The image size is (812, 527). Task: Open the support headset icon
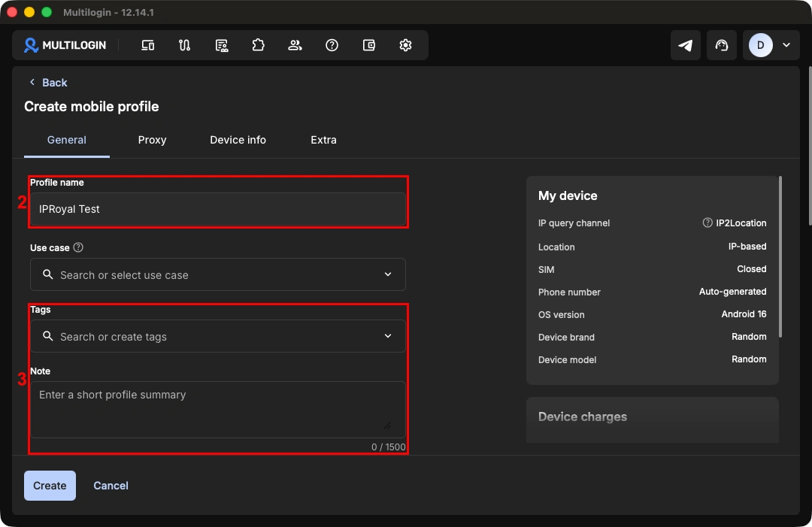[x=721, y=45]
